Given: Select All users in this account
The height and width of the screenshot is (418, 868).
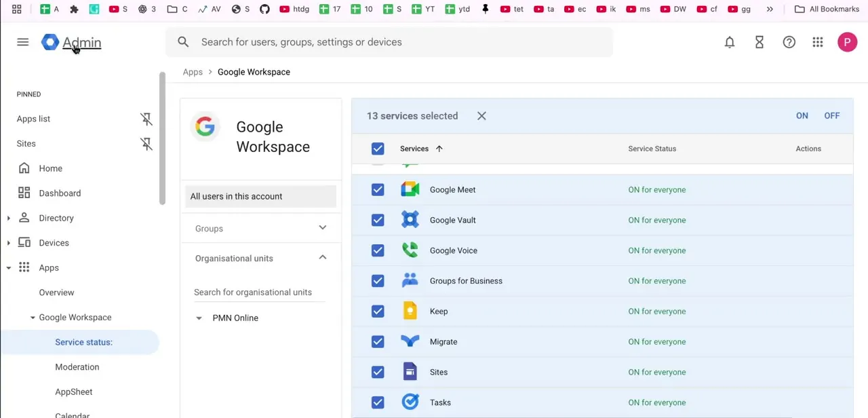Looking at the screenshot, I should coord(260,196).
